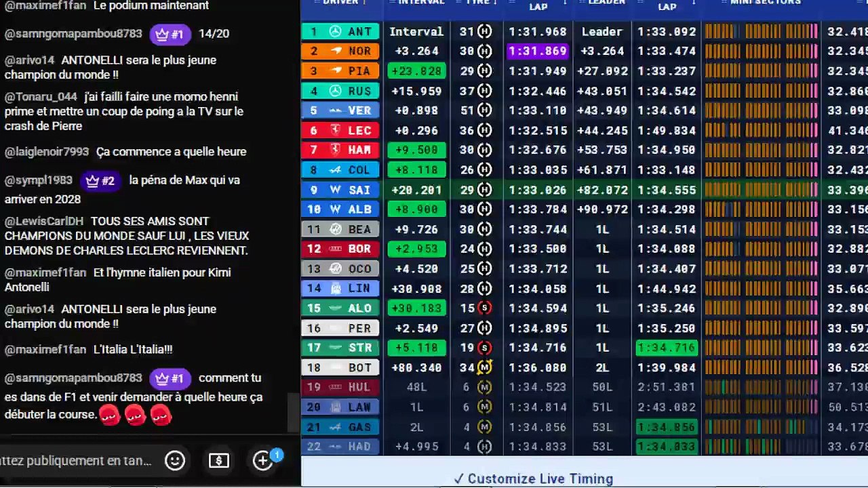Click the Ferrari logo in the LEC row

point(334,131)
